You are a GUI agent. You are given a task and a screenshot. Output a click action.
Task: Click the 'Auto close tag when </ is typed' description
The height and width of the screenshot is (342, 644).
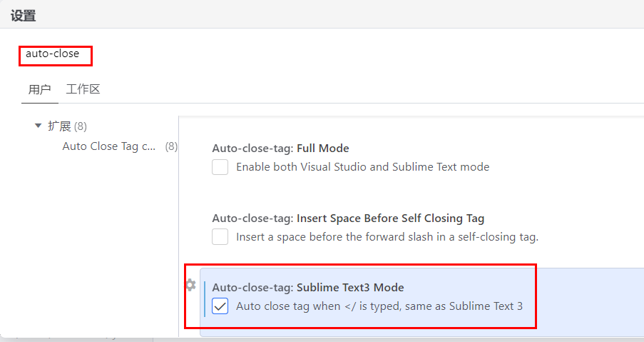click(379, 306)
